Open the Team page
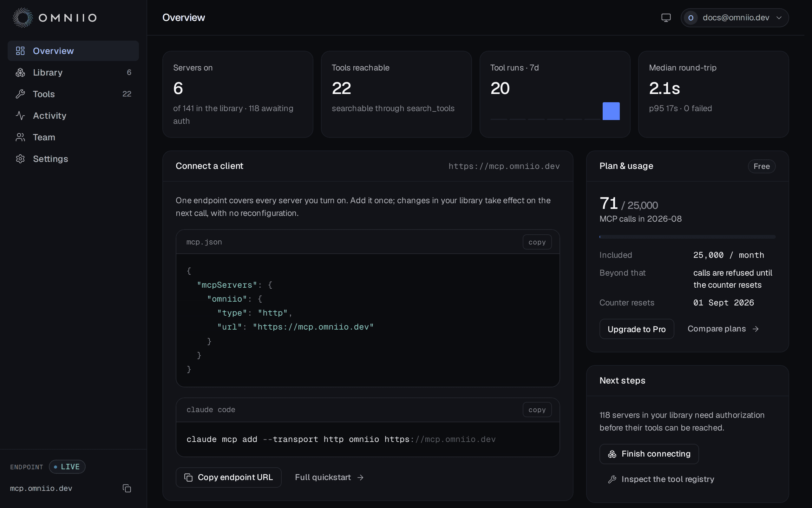Image resolution: width=812 pixels, height=508 pixels. click(73, 137)
